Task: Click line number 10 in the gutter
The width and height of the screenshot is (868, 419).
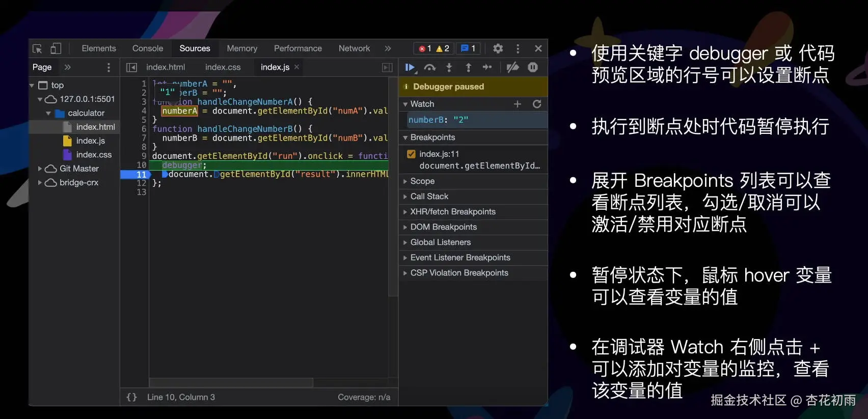Action: coord(141,165)
